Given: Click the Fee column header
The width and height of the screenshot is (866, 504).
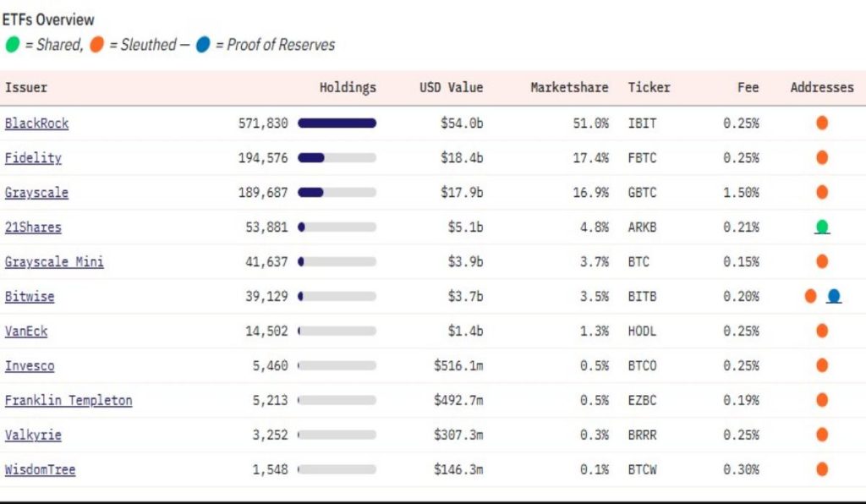Looking at the screenshot, I should click(x=748, y=87).
